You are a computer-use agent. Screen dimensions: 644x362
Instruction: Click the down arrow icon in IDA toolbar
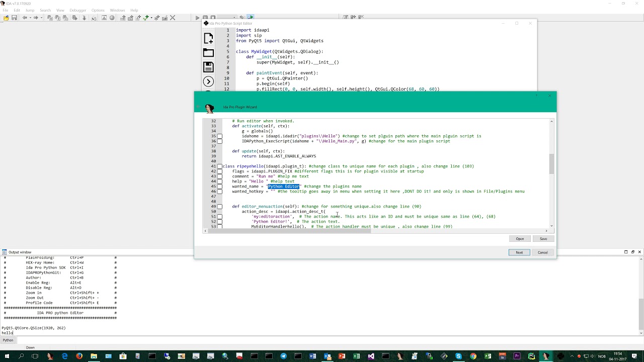(x=84, y=18)
